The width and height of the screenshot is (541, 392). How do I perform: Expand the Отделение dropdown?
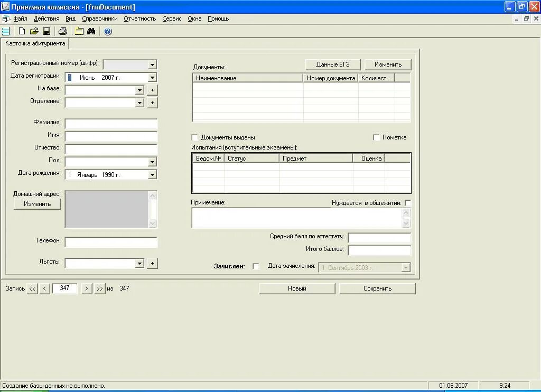[139, 103]
